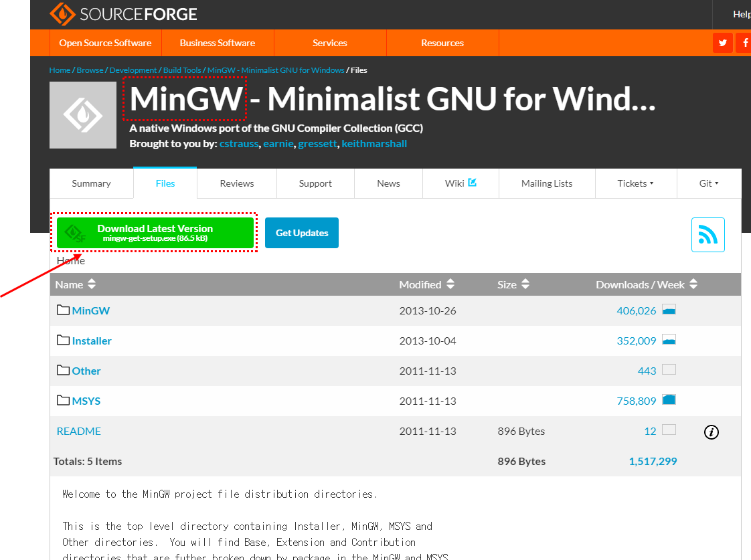This screenshot has width=751, height=560.
Task: Click the Installer folder icon
Action: point(63,341)
